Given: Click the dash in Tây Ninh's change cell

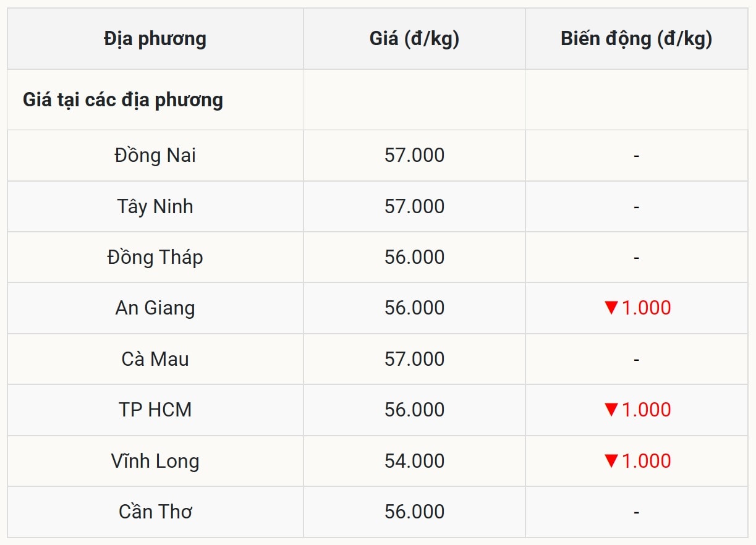Looking at the screenshot, I should (x=636, y=206).
